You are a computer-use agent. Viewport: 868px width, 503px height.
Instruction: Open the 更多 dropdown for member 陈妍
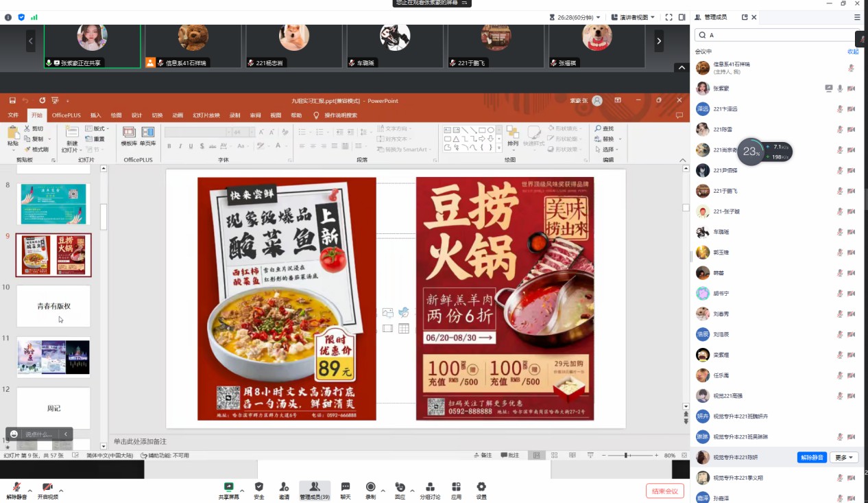[x=843, y=458]
